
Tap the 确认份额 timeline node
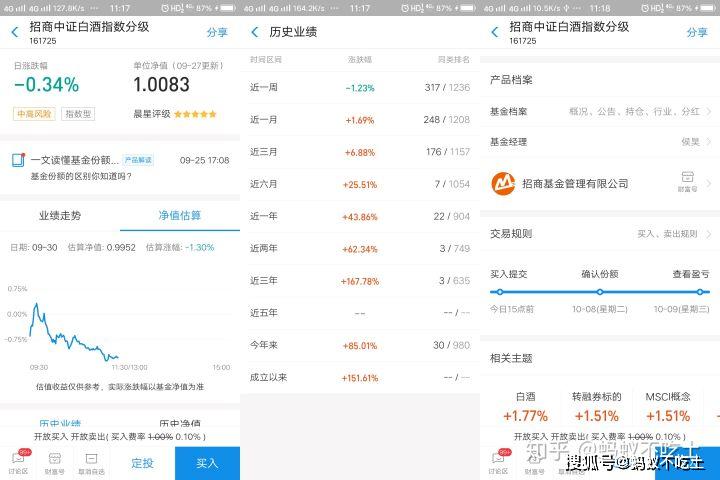point(600,292)
